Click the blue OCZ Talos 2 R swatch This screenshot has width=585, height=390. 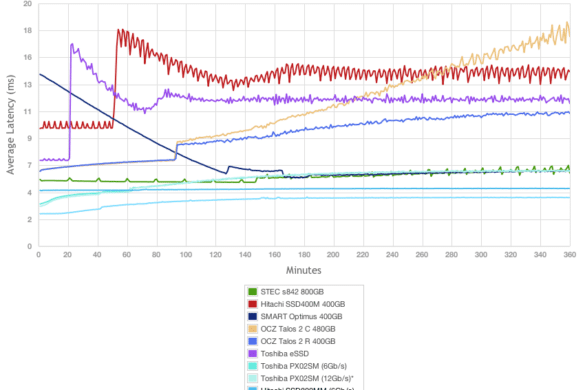(x=253, y=341)
